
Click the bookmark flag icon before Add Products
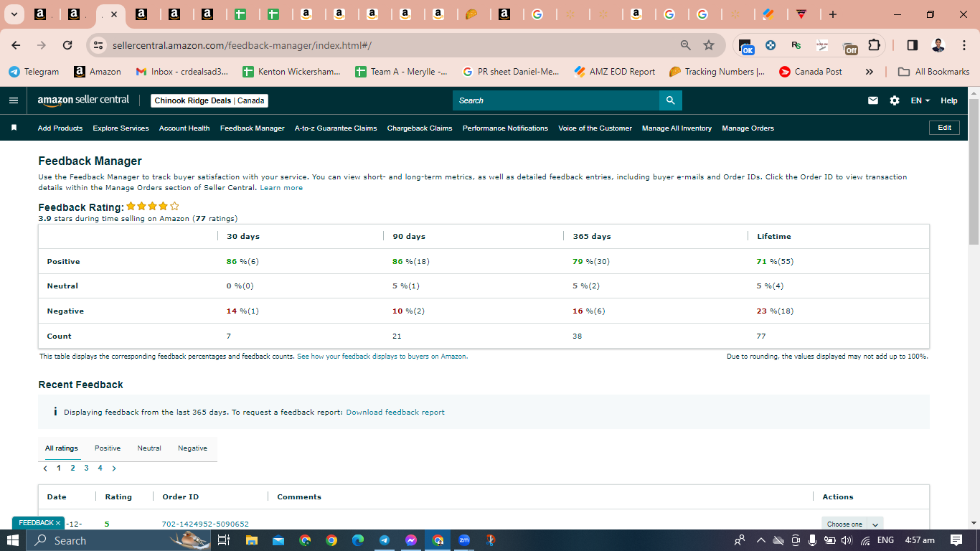14,128
